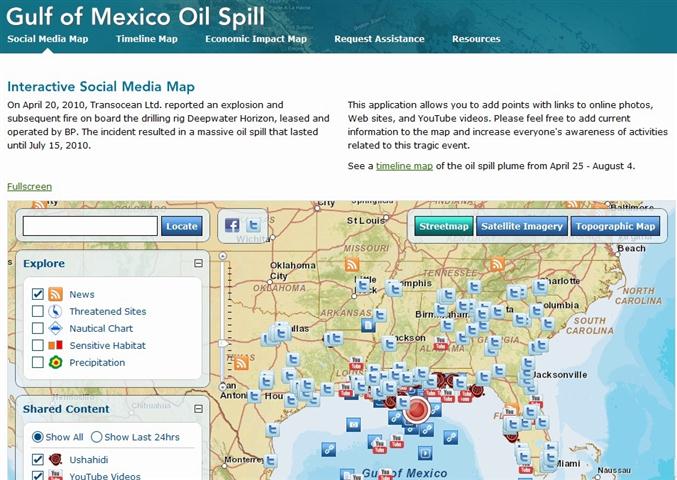The height and width of the screenshot is (480, 677).
Task: Open the YouTube marker in northern Louisiana
Action: pos(356,363)
